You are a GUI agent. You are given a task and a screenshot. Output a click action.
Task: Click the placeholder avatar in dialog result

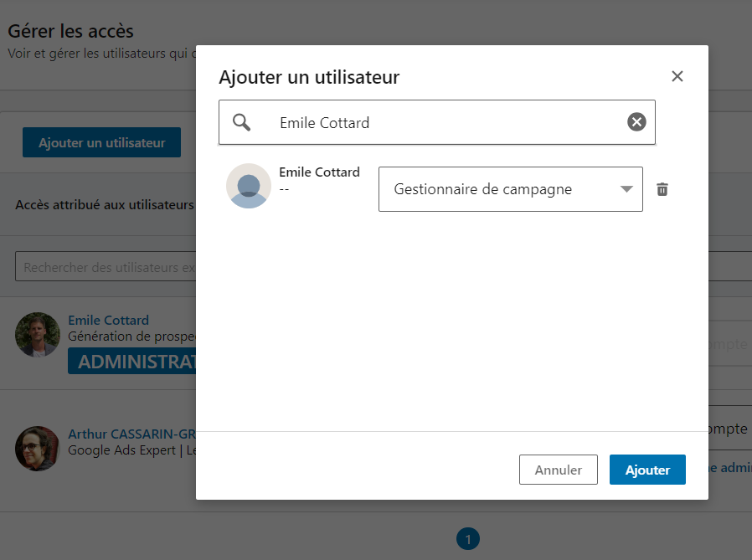click(249, 186)
